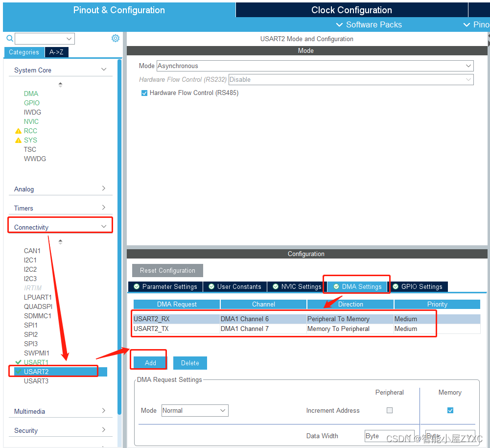Open the Peripheral Data Width Byte dropdown
The height and width of the screenshot is (448, 490).
pos(389,436)
